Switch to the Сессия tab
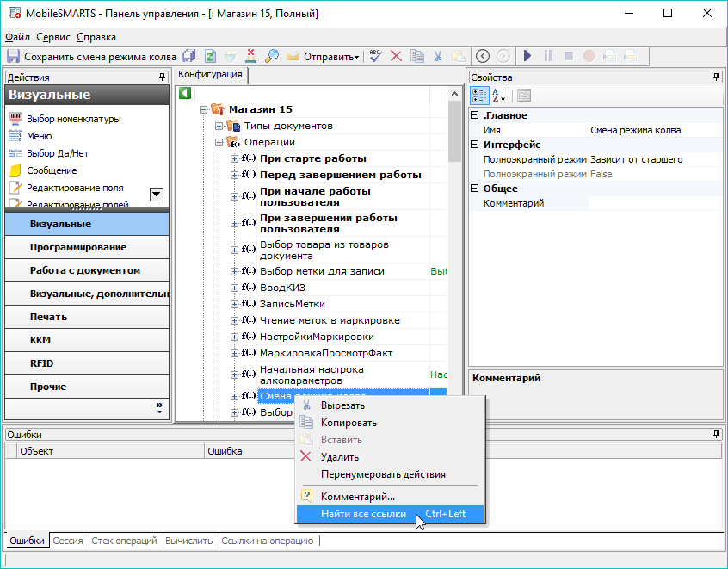728x569 pixels. tap(68, 541)
